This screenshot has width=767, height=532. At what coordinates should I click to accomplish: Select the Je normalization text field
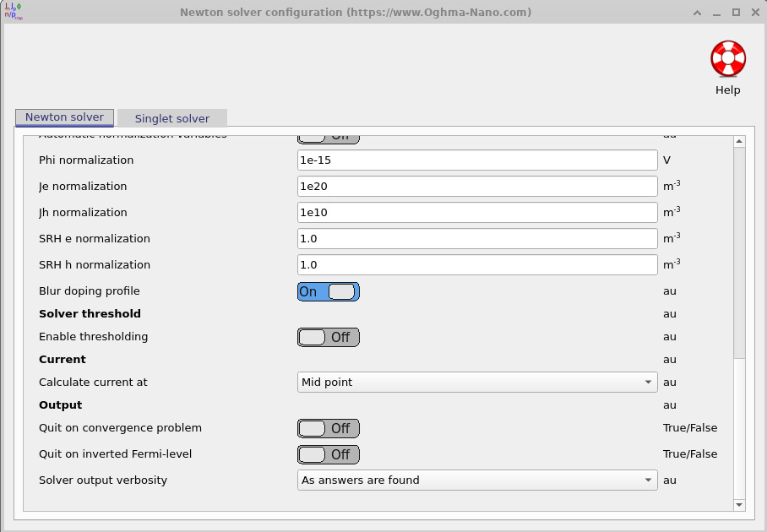click(477, 186)
